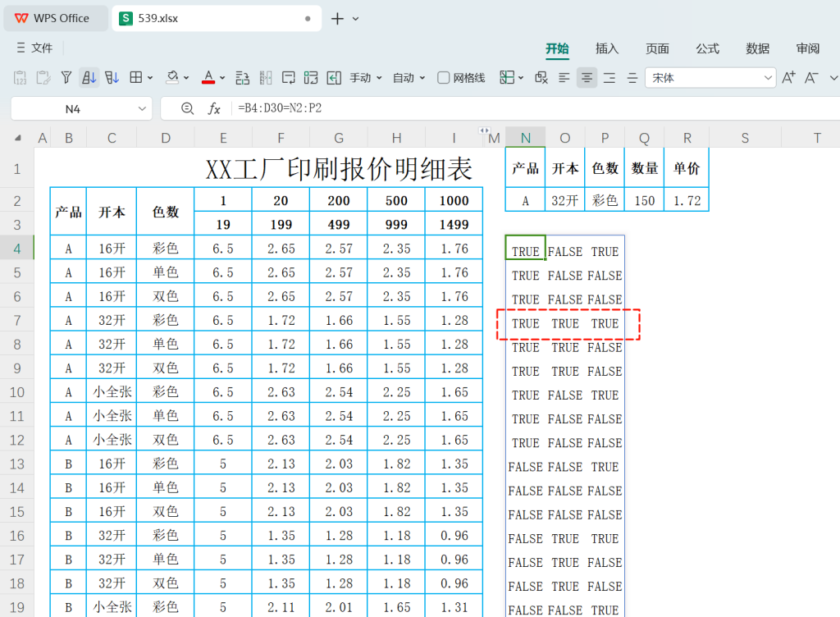840x617 pixels.
Task: Click the indent arrow cell icon
Action: [x=334, y=78]
